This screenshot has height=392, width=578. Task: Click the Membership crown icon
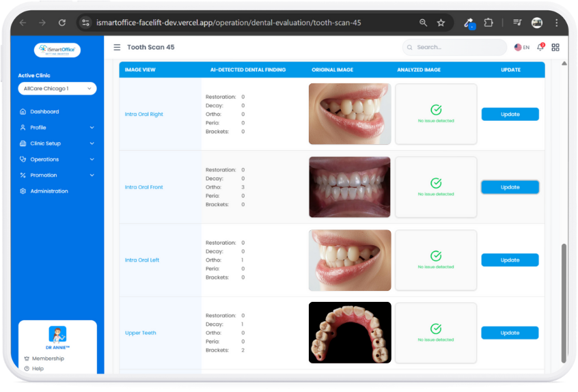[27, 359]
